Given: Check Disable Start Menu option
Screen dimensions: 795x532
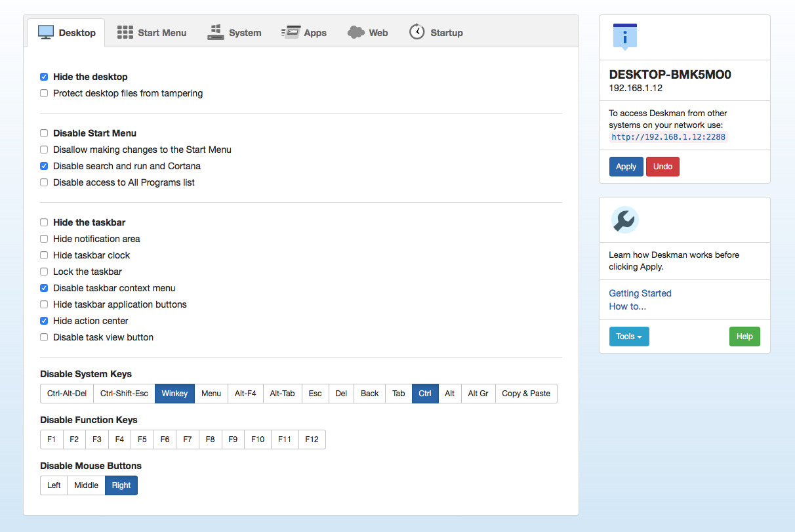Looking at the screenshot, I should point(44,133).
